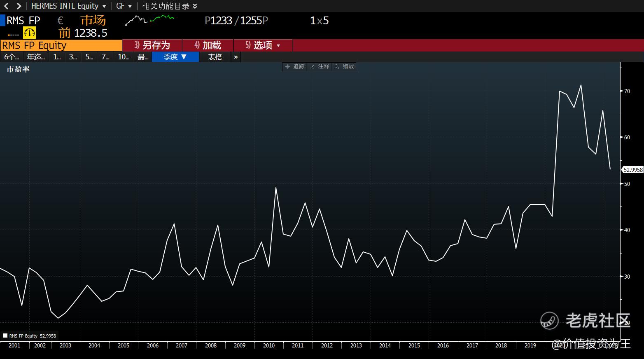Open the GF function dropdown
Screen dimensions: 644x359
(124, 6)
